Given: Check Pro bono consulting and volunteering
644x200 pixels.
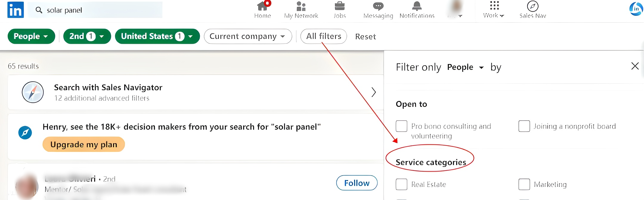Looking at the screenshot, I should (x=401, y=126).
